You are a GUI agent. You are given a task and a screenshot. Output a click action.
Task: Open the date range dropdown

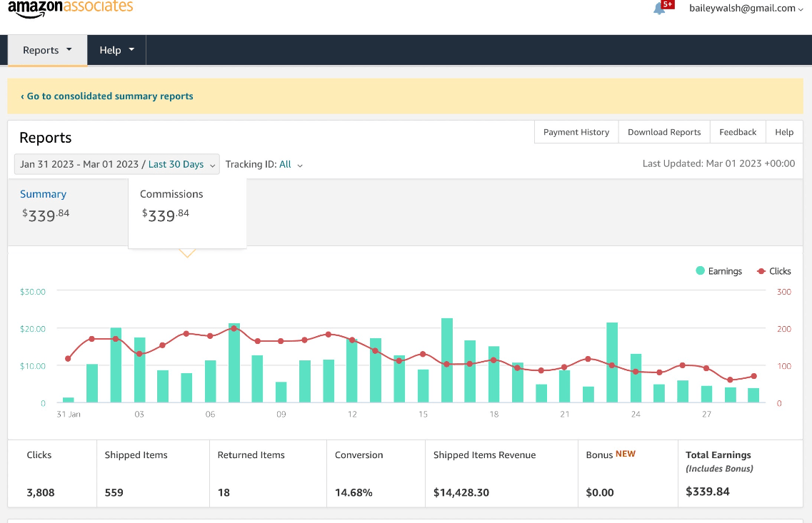117,164
